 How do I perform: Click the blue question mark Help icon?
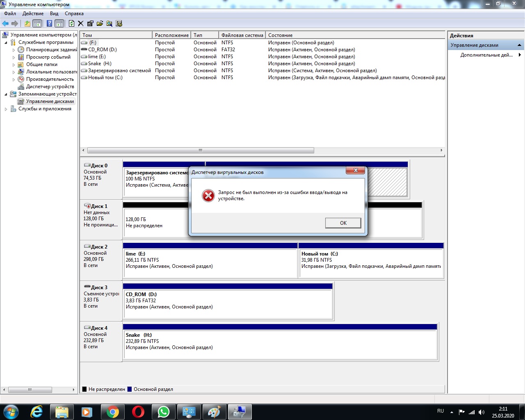click(x=49, y=23)
